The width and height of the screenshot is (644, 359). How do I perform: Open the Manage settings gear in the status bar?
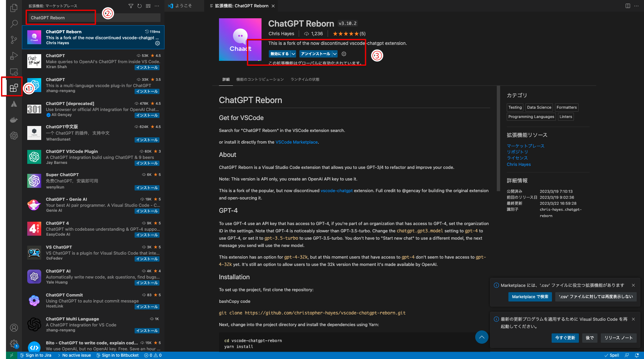pos(14,344)
